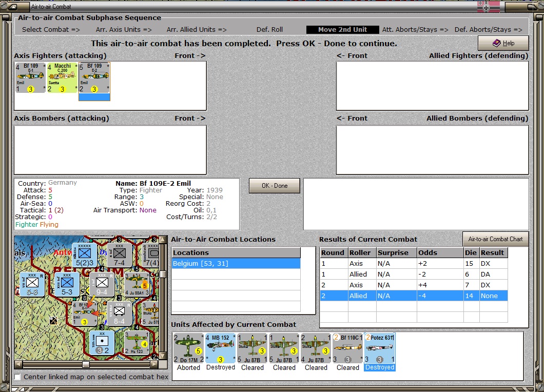Click the VII Inf 5-3 counter on the map
Screen dimensions: 544x392
(32, 284)
